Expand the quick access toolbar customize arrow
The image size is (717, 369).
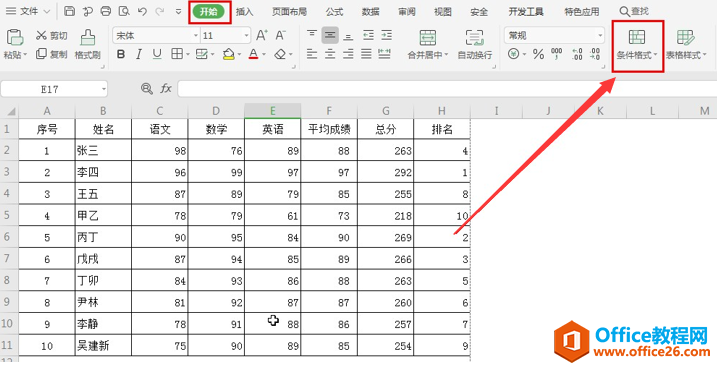[x=178, y=12]
